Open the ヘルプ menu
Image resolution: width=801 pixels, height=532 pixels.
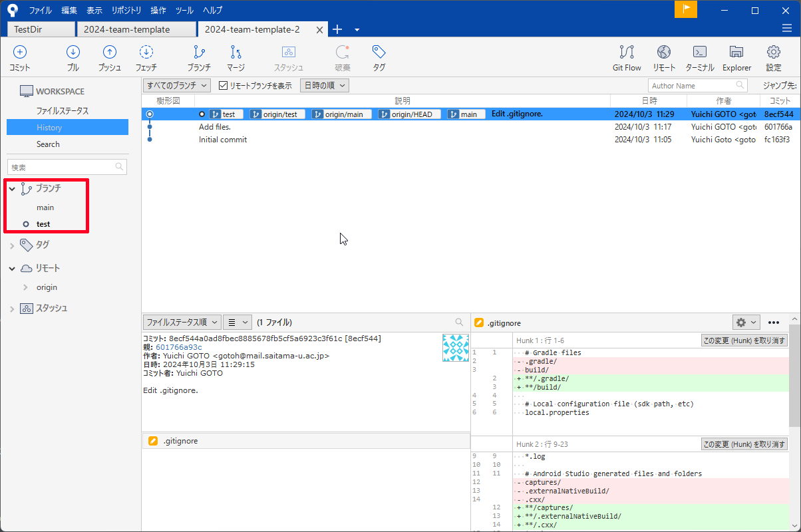212,10
